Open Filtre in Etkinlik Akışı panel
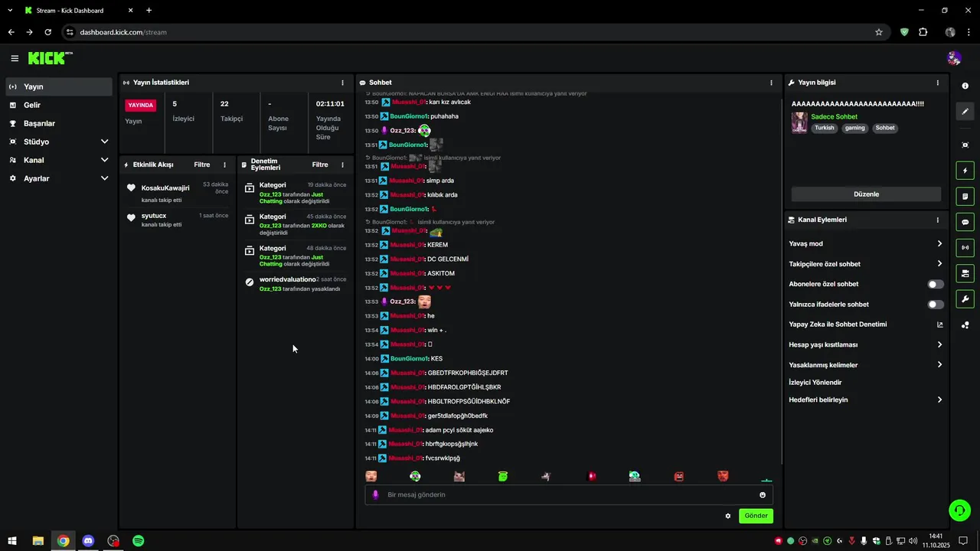This screenshot has width=980, height=551. 202,165
